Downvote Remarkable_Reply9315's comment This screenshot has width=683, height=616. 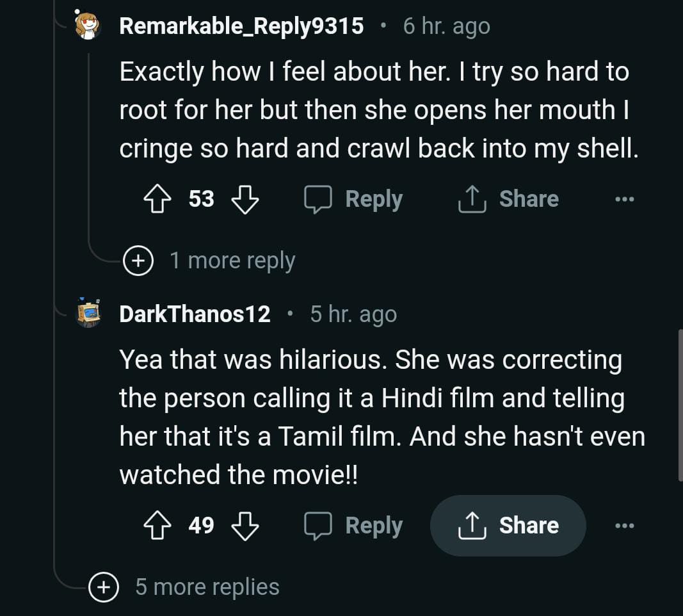[x=245, y=199]
